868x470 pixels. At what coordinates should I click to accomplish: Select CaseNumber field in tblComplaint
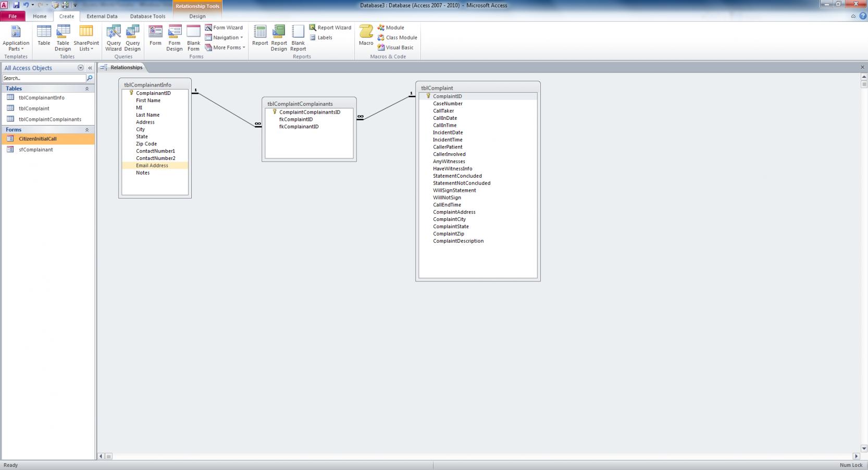pos(478,104)
